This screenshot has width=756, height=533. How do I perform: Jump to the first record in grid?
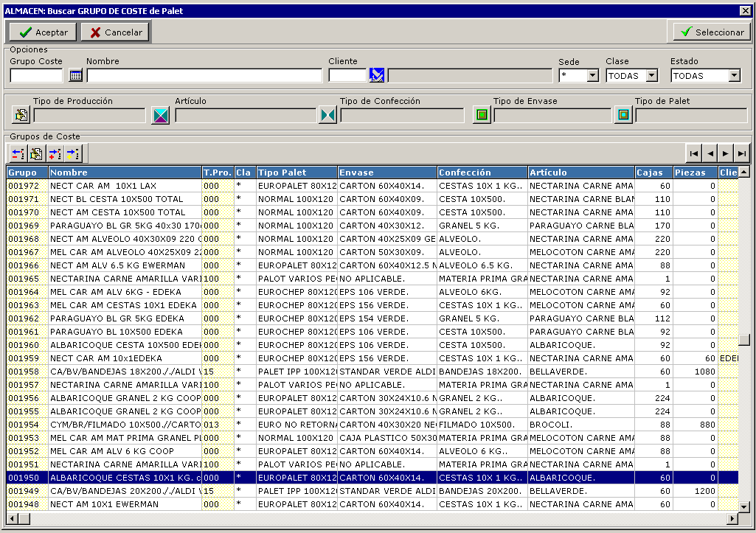(693, 153)
